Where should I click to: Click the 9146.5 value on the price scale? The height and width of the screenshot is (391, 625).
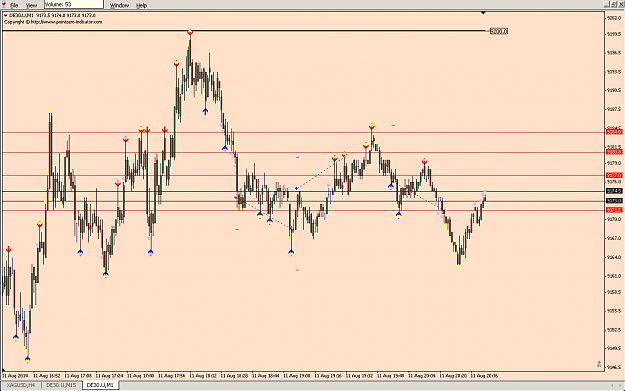click(x=614, y=367)
